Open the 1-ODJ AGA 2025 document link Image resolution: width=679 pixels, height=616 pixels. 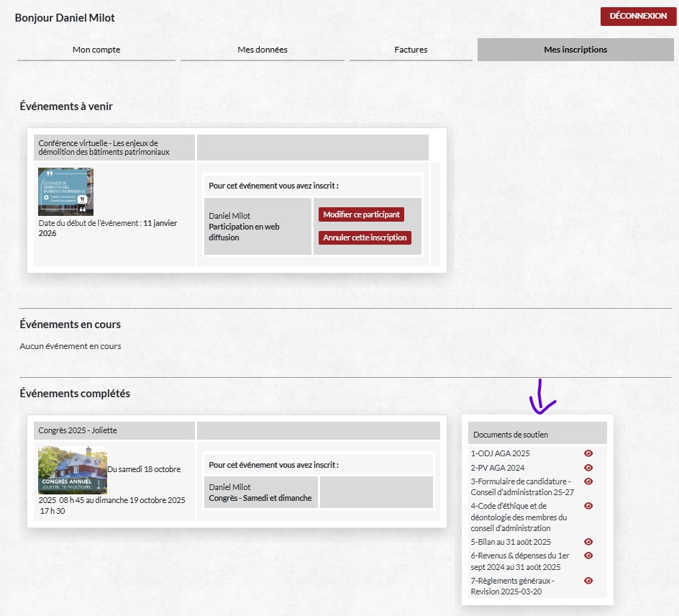500,453
